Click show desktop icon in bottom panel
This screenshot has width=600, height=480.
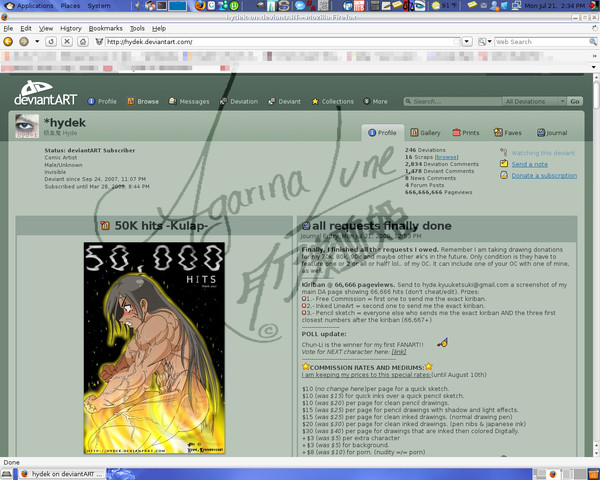click(7, 474)
